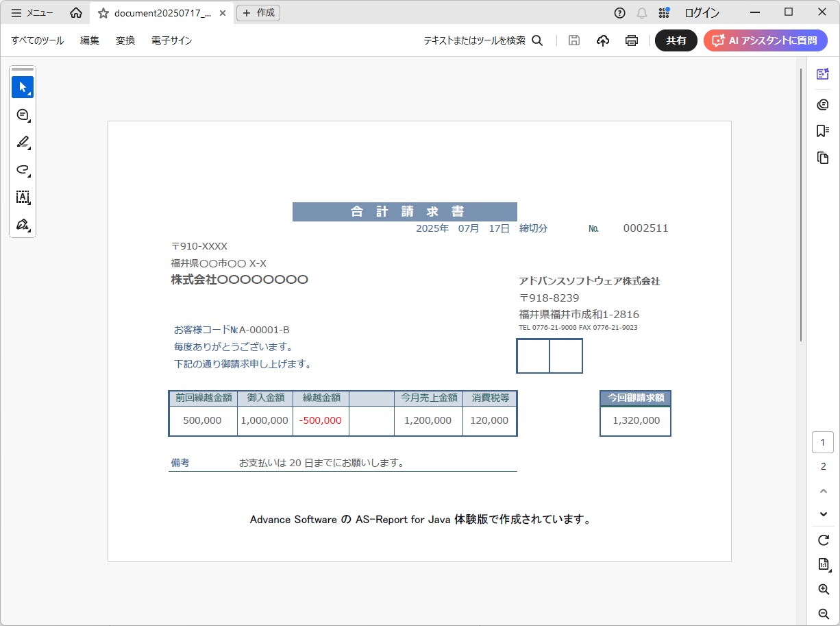Viewport: 840px width, 626px height.
Task: Rotate the page view
Action: pos(824,540)
